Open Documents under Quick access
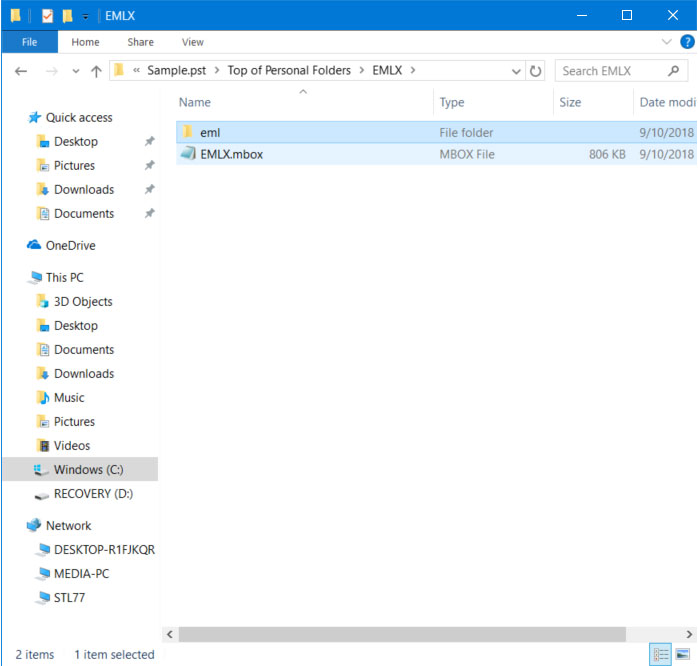The width and height of the screenshot is (698, 666). pos(84,214)
